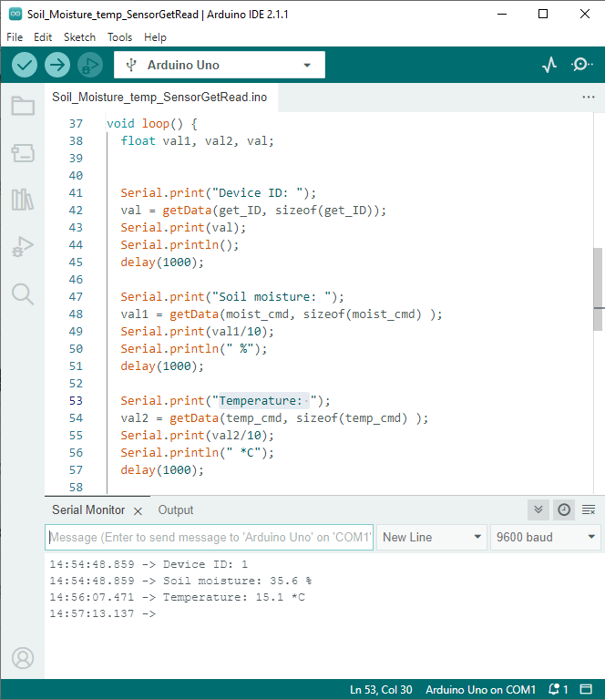Select the Soil_Moisture_temp_SensorGetRead.ino tab

tap(159, 97)
